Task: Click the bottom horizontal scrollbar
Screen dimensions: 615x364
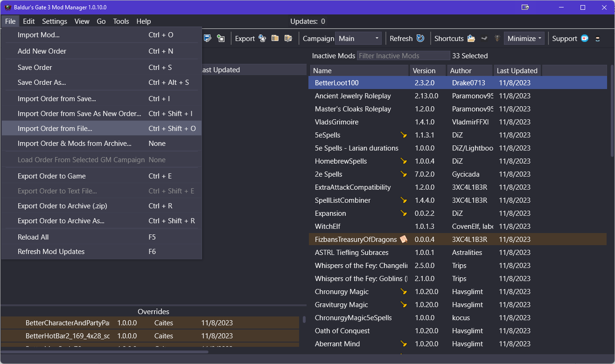Action: 105,352
